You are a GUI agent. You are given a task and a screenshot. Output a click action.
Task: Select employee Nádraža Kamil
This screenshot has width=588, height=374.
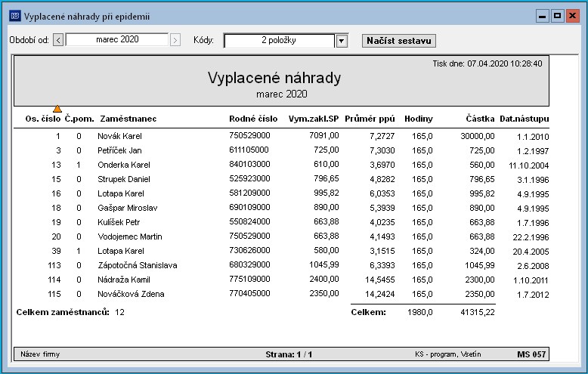click(x=124, y=280)
